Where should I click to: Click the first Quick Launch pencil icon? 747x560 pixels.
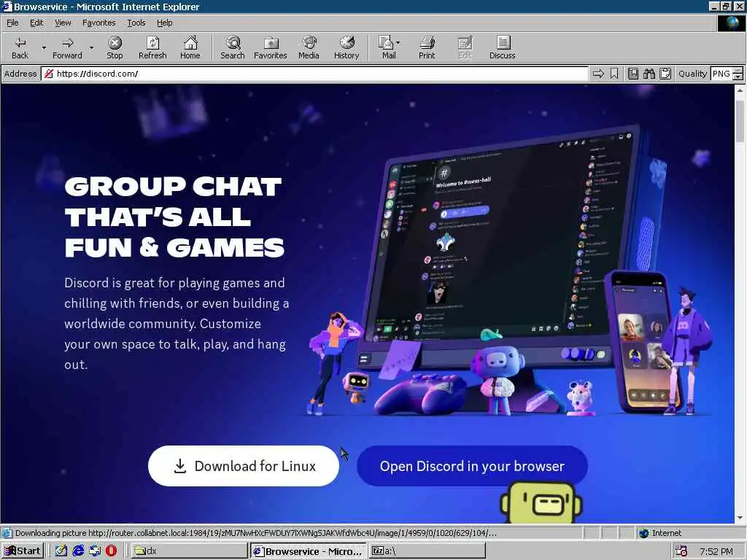pyautogui.click(x=61, y=551)
